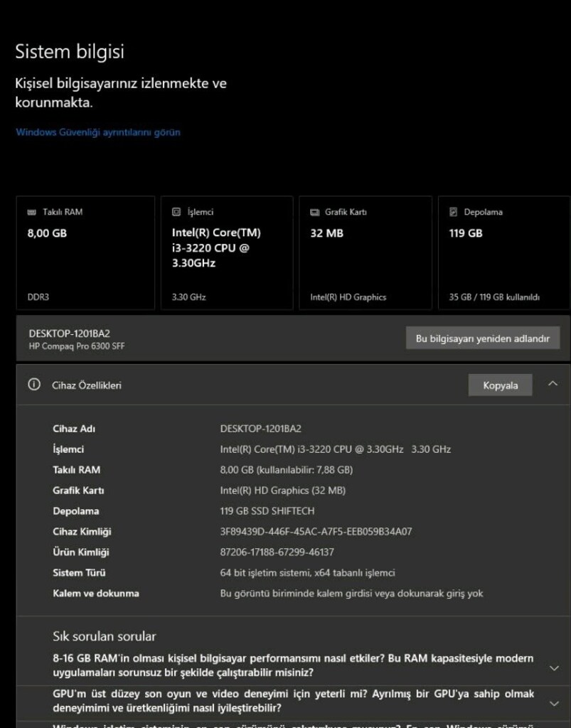The height and width of the screenshot is (728, 571).
Task: Click the Sık sorulan sorular heading
Action: point(104,636)
